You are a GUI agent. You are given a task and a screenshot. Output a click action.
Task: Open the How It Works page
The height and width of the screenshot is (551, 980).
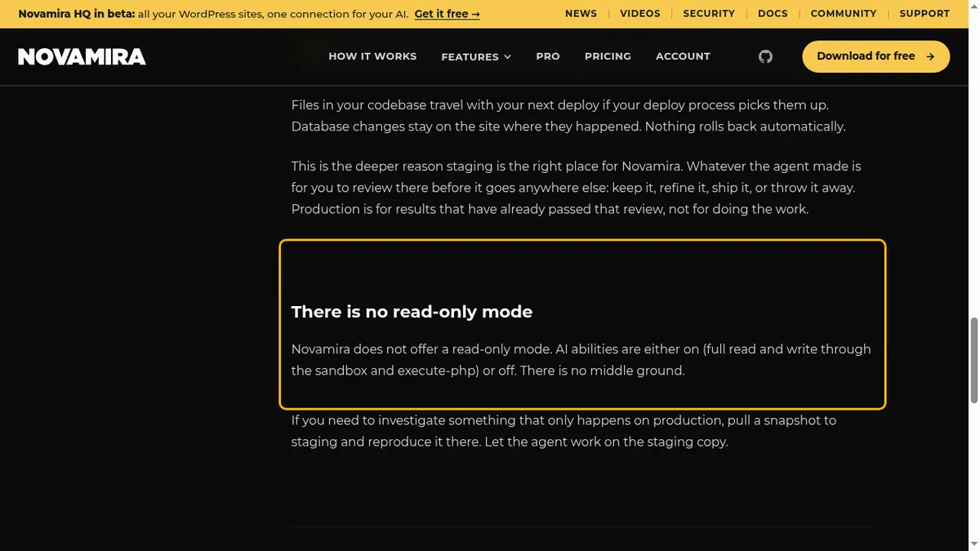tap(372, 56)
